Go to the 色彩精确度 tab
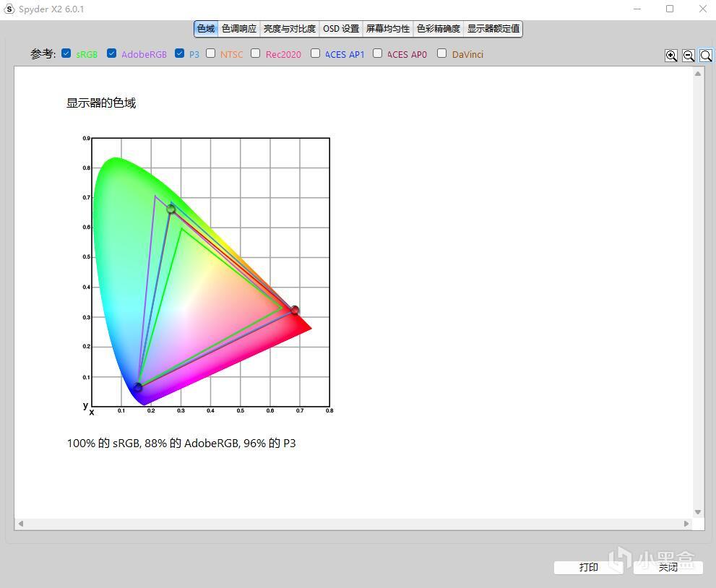 (x=439, y=29)
